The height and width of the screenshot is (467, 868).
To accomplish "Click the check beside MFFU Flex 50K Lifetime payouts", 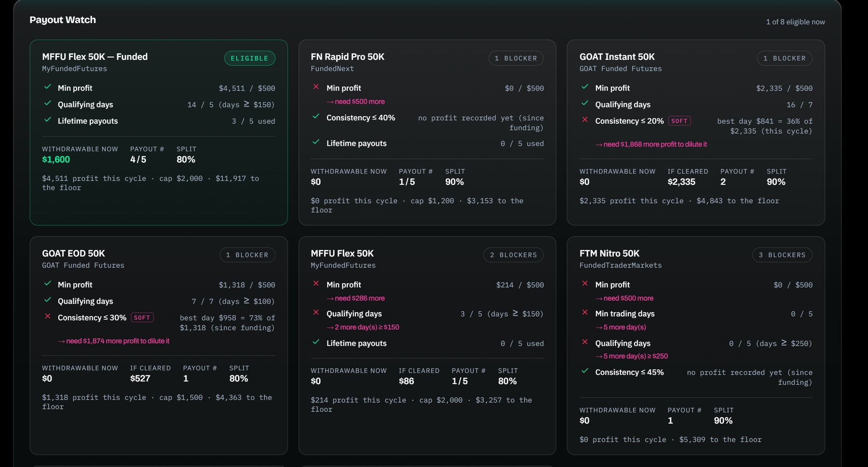I will pos(316,343).
